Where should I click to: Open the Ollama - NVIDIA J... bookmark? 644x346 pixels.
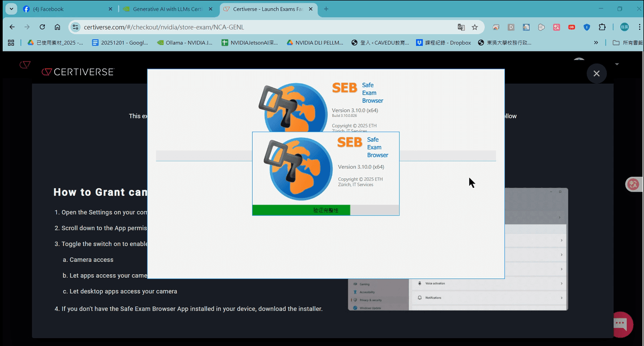185,42
